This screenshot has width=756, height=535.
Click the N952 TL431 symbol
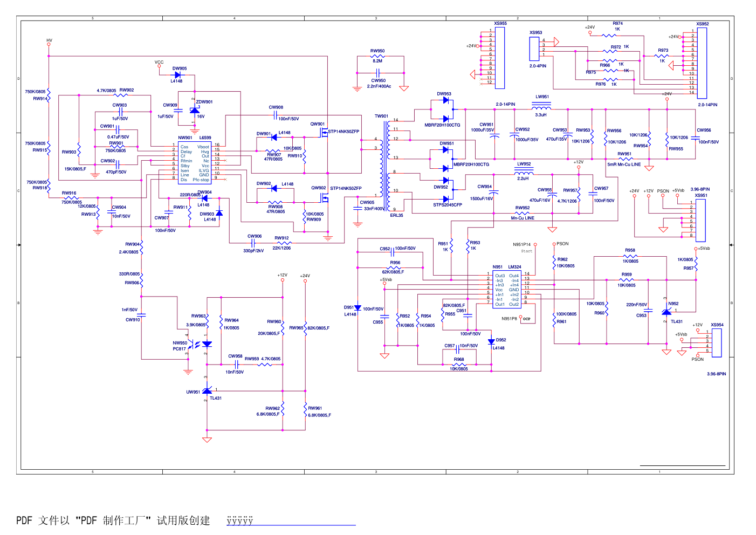[x=666, y=311]
